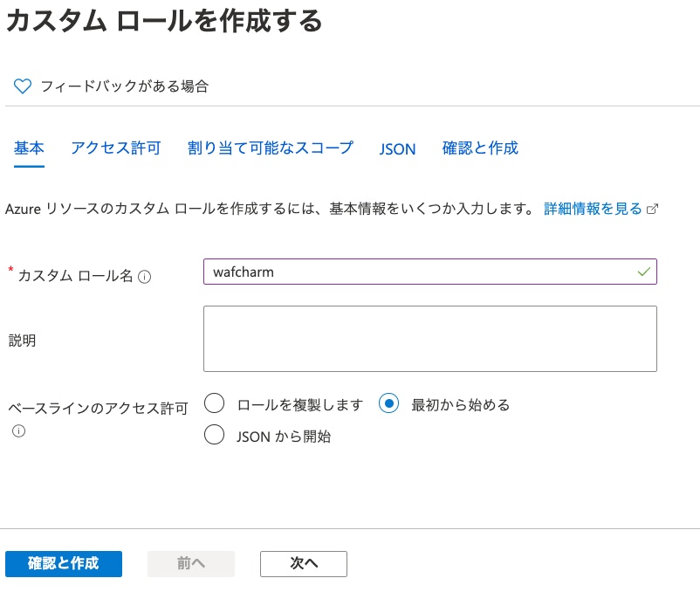The image size is (700, 592).
Task: Select JSON から開始 radio button
Action: pyautogui.click(x=215, y=435)
